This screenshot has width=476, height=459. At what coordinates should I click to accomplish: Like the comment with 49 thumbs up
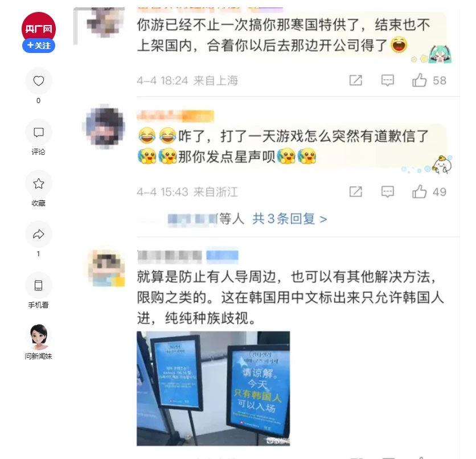point(419,192)
